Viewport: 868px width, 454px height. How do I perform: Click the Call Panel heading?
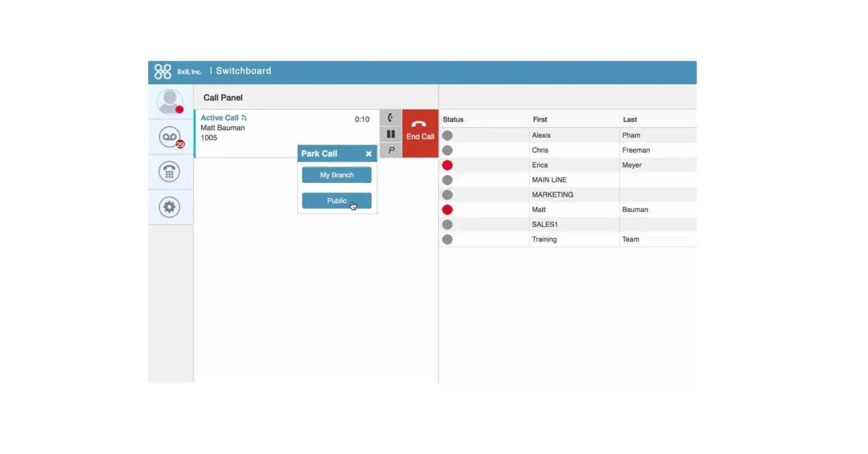click(223, 98)
